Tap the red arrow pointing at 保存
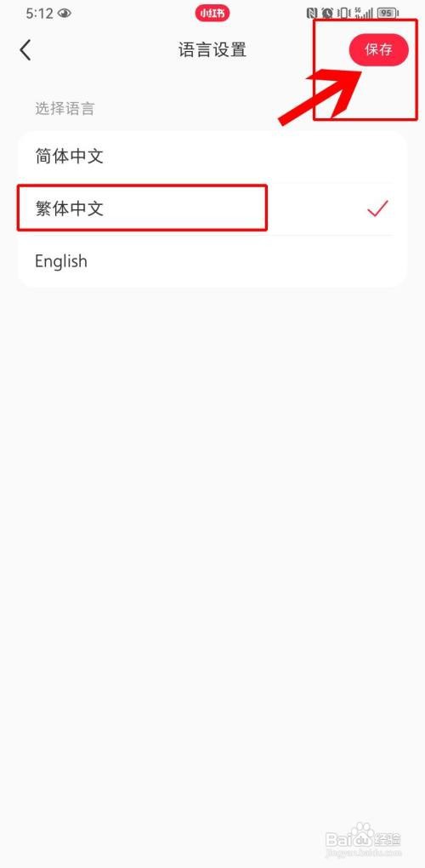The image size is (425, 868). [x=323, y=94]
